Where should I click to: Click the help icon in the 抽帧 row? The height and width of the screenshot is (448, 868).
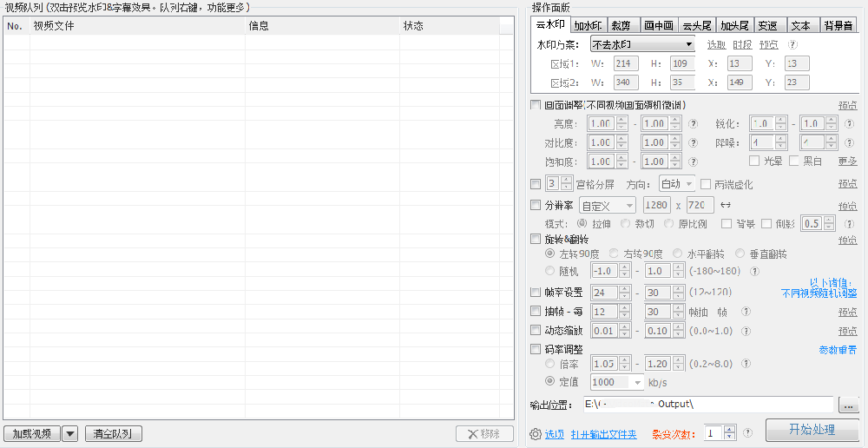(x=746, y=312)
